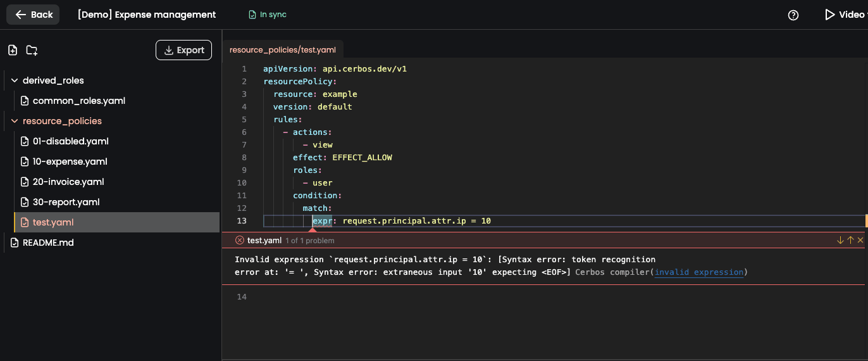Click the expr expression line
The width and height of the screenshot is (868, 361).
click(402, 221)
